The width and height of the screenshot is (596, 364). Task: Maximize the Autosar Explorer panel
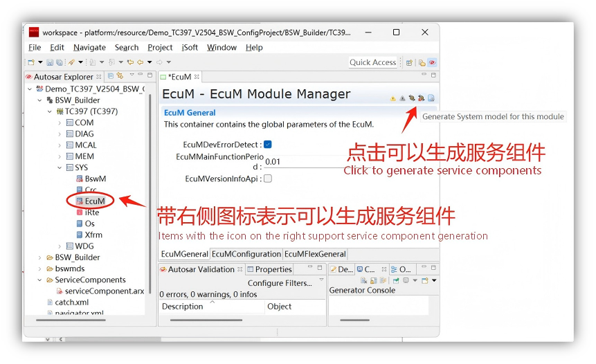pyautogui.click(x=150, y=75)
